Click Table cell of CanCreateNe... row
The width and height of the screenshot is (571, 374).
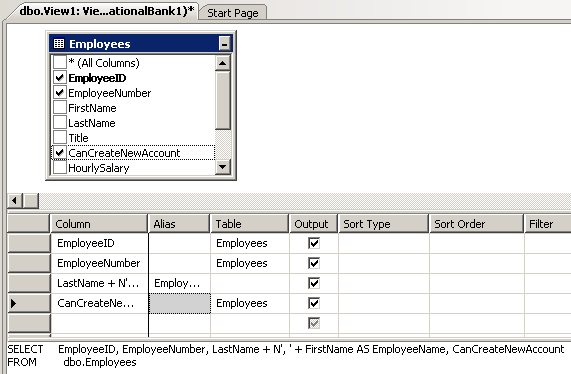click(250, 303)
